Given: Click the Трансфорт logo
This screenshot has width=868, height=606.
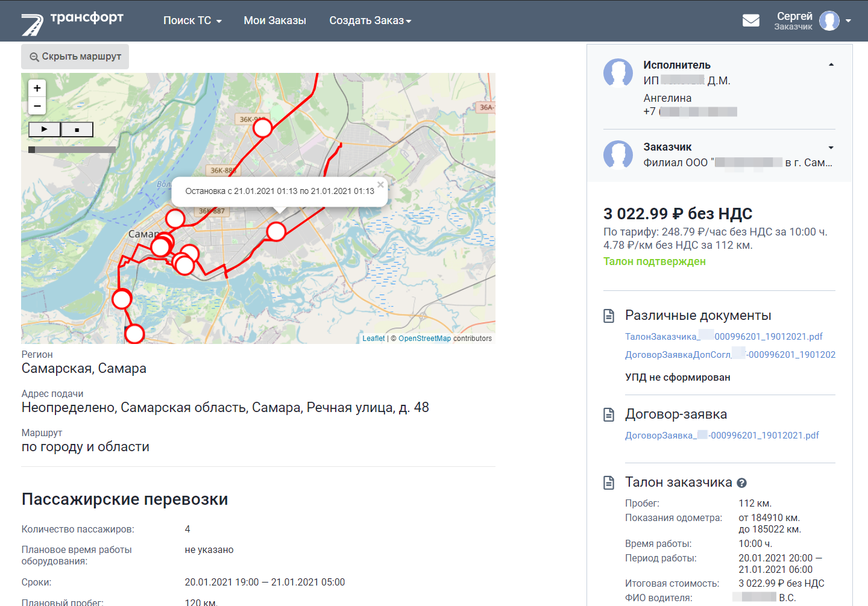Looking at the screenshot, I should [x=72, y=21].
